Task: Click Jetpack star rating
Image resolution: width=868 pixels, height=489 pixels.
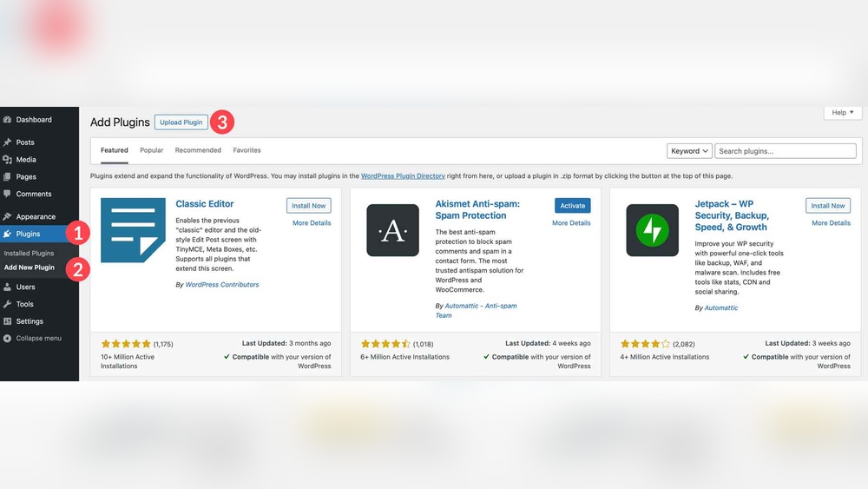Action: coord(645,344)
